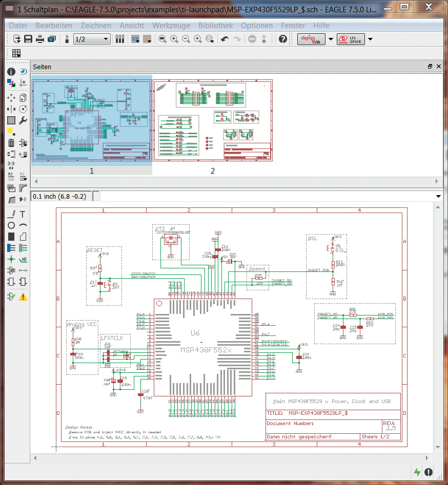Click the design link button
This screenshot has width=448, height=485.
[x=311, y=39]
